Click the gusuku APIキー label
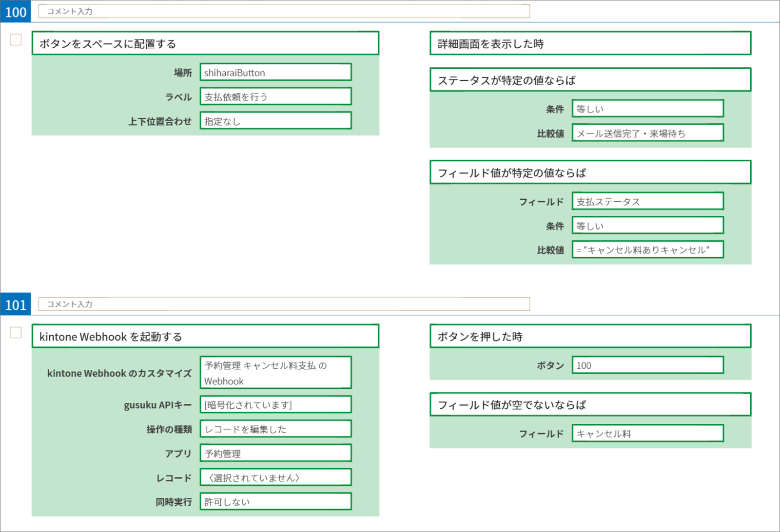 158,405
